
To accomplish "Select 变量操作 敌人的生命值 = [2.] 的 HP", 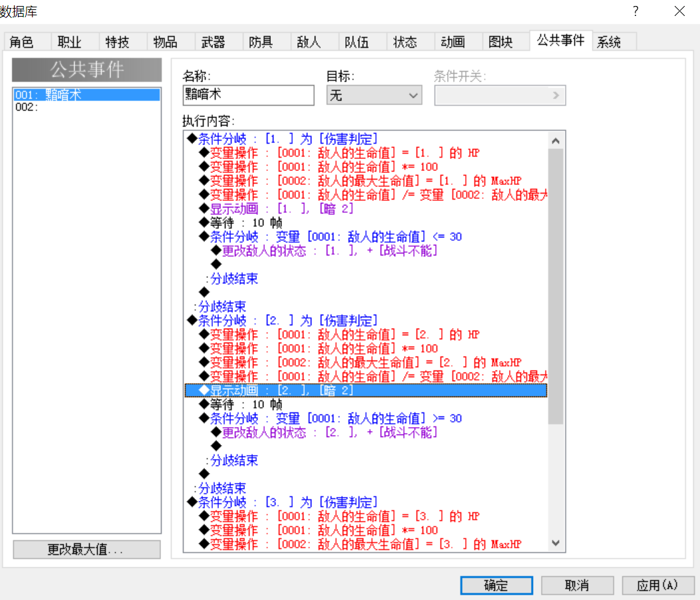I will click(x=366, y=335).
